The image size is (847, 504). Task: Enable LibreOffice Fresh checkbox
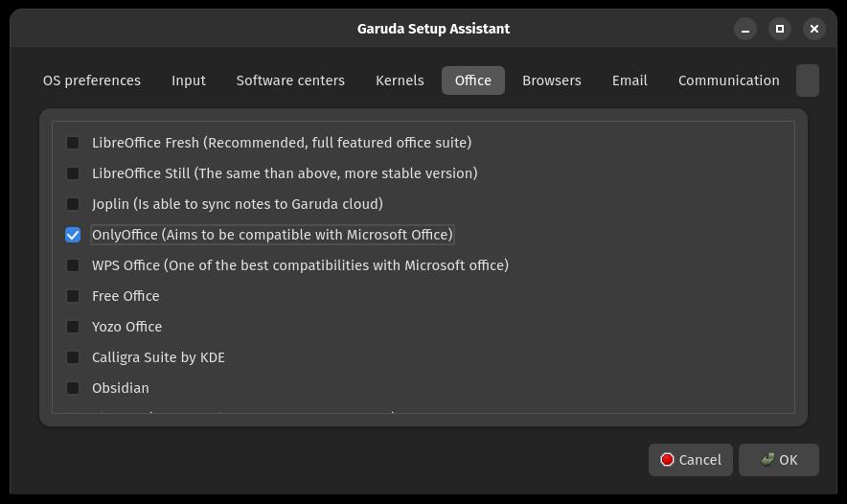[73, 143]
